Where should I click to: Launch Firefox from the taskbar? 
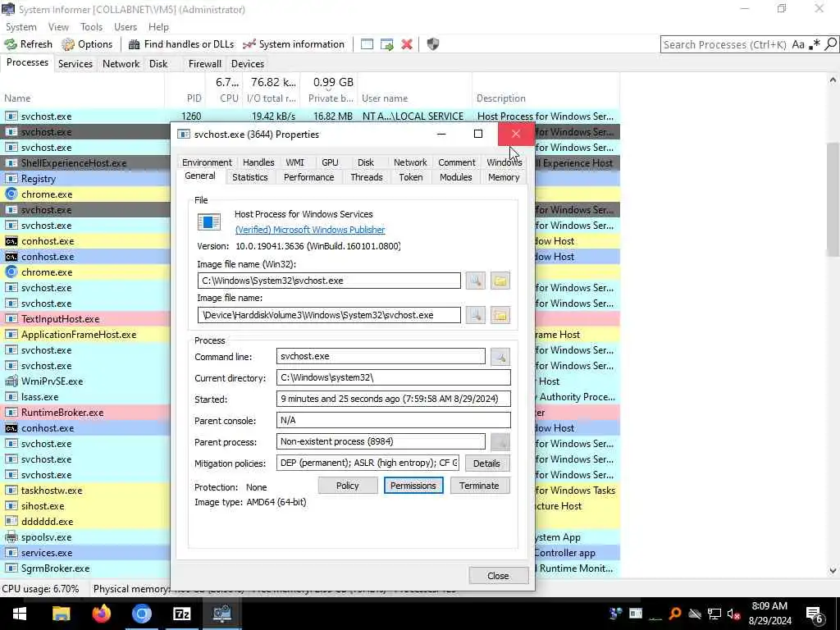(101, 614)
